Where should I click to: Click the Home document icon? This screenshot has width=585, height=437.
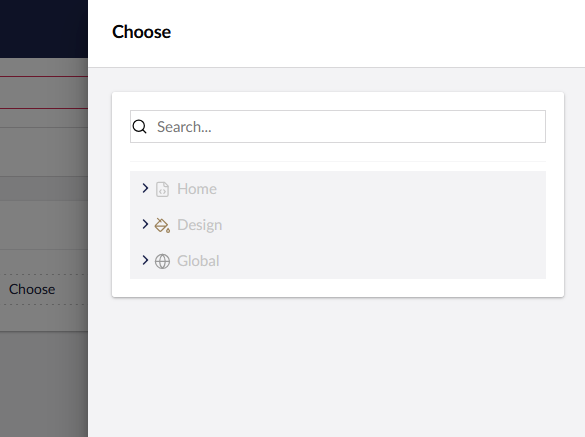[162, 189]
